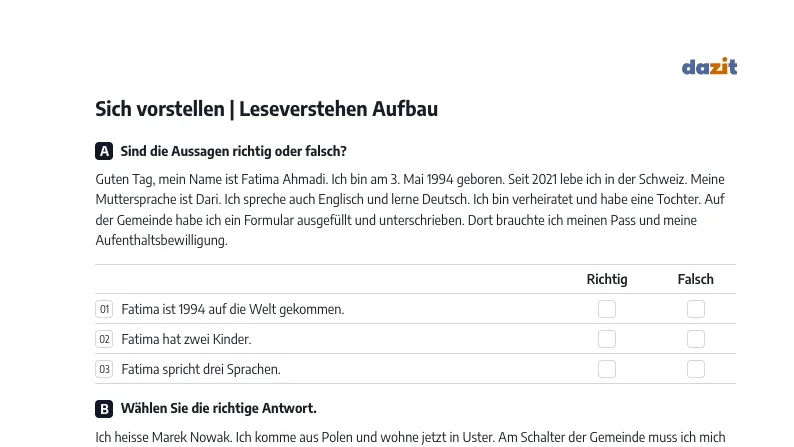Check Richtig for 'Fatima hat zwei Kinder'
The height and width of the screenshot is (447, 794).
607,339
